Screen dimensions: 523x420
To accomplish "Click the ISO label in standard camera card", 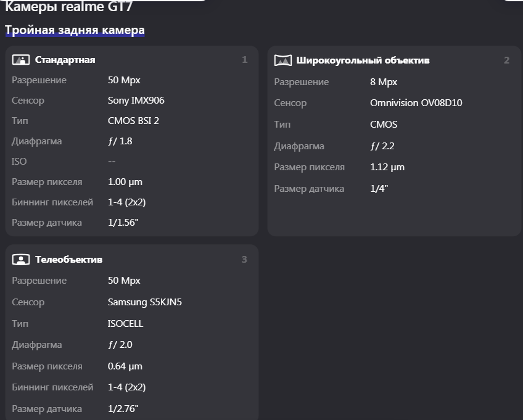I will coord(19,162).
